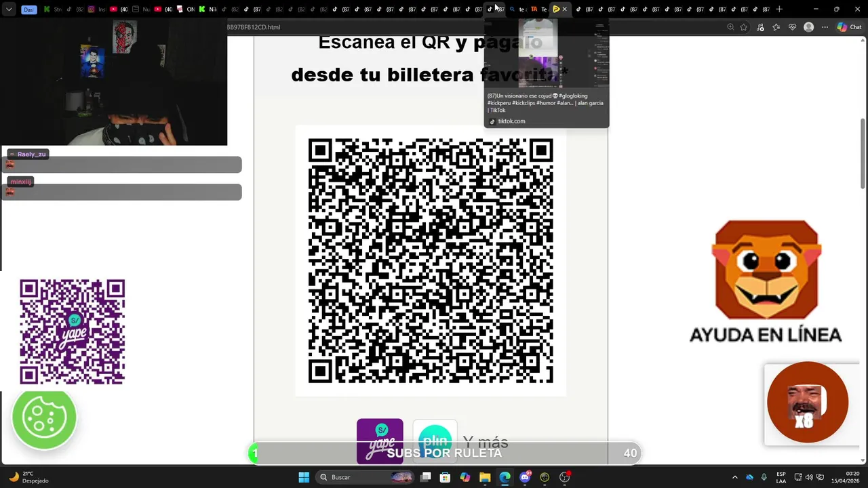Viewport: 868px width, 488px height.
Task: Open a new browser tab
Action: click(x=779, y=9)
